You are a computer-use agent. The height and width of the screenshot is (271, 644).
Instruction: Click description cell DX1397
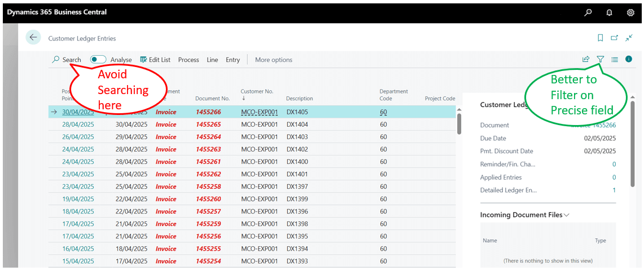pyautogui.click(x=297, y=186)
